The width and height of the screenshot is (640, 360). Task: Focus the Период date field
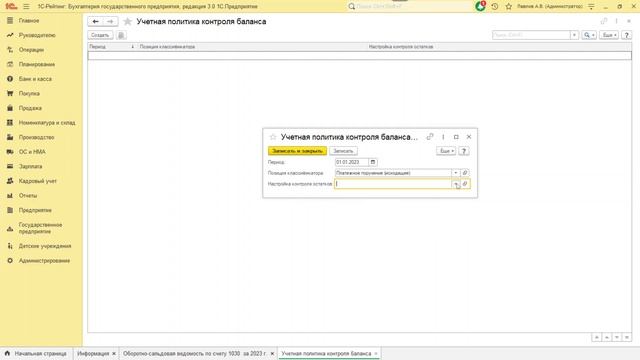pyautogui.click(x=351, y=162)
